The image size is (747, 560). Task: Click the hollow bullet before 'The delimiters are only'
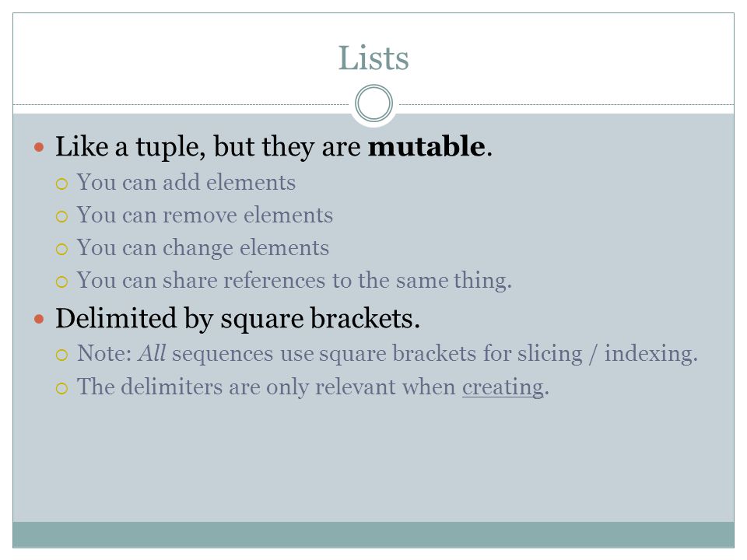pyautogui.click(x=62, y=388)
